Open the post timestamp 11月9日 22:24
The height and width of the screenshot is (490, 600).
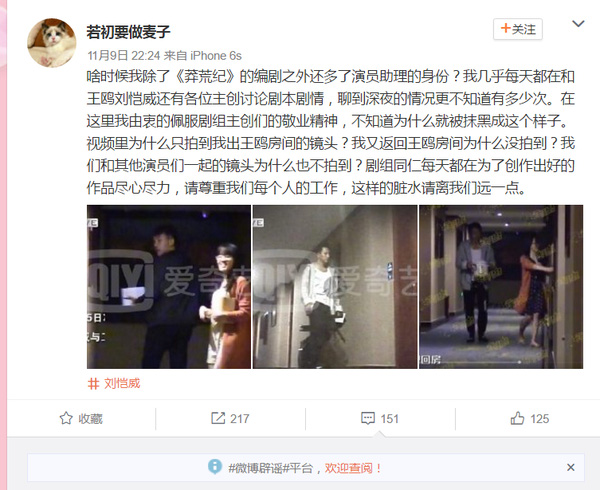124,56
